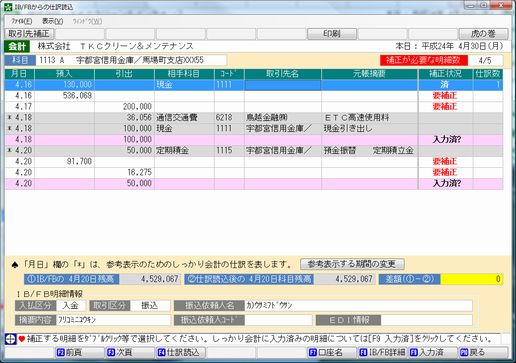Click 要補正 status on 200,000 row

point(445,107)
